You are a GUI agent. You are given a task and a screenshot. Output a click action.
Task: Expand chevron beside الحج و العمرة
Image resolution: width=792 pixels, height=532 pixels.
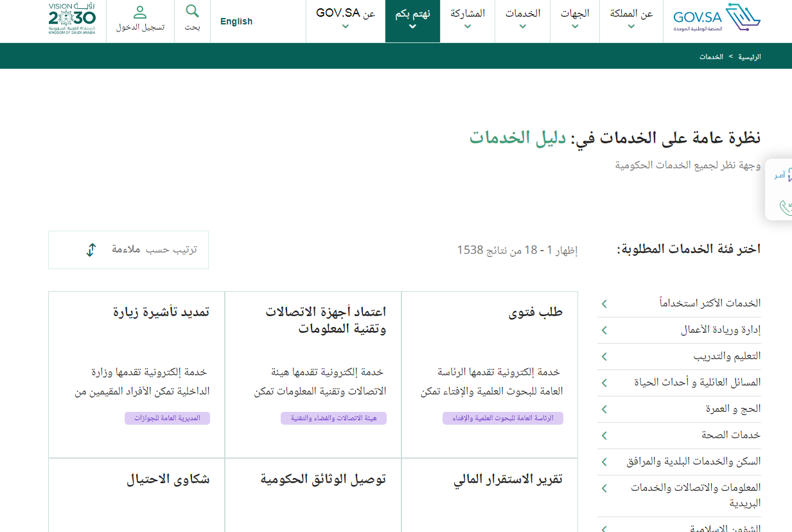604,409
